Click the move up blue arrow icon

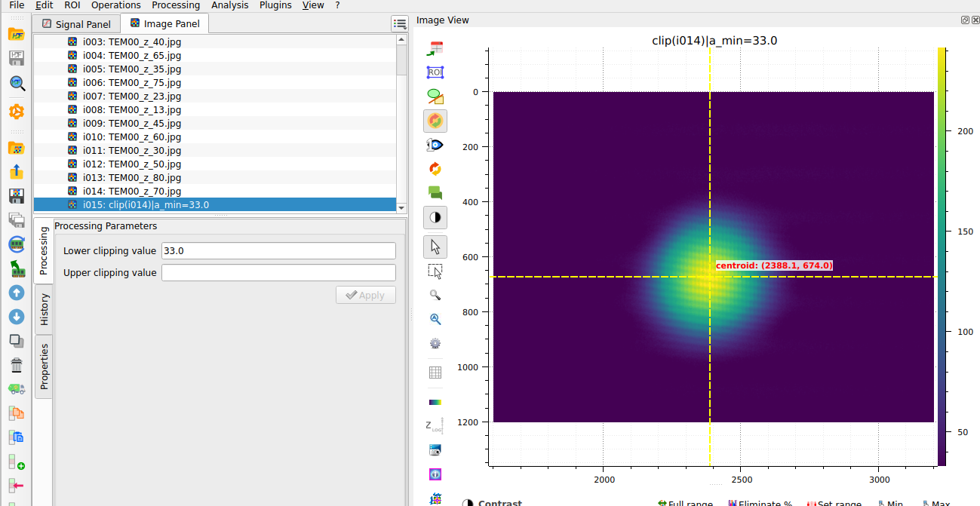tap(17, 292)
